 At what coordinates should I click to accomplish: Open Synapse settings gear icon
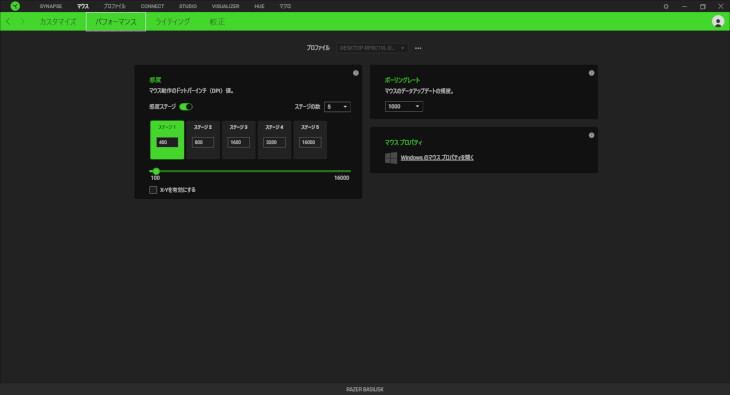click(666, 7)
